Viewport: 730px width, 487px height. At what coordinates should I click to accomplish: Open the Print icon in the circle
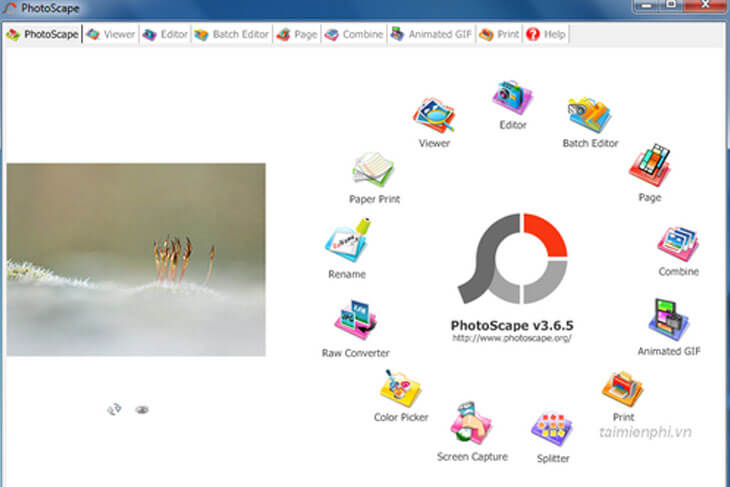click(622, 388)
